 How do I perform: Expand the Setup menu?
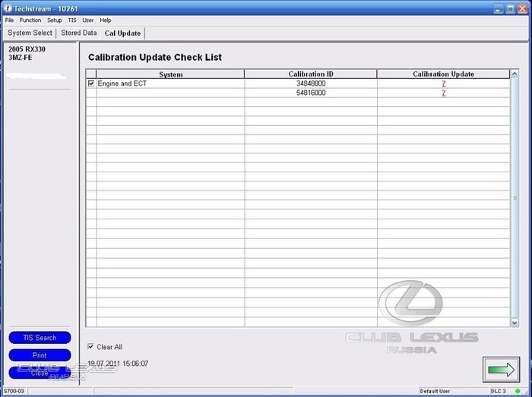[x=54, y=20]
